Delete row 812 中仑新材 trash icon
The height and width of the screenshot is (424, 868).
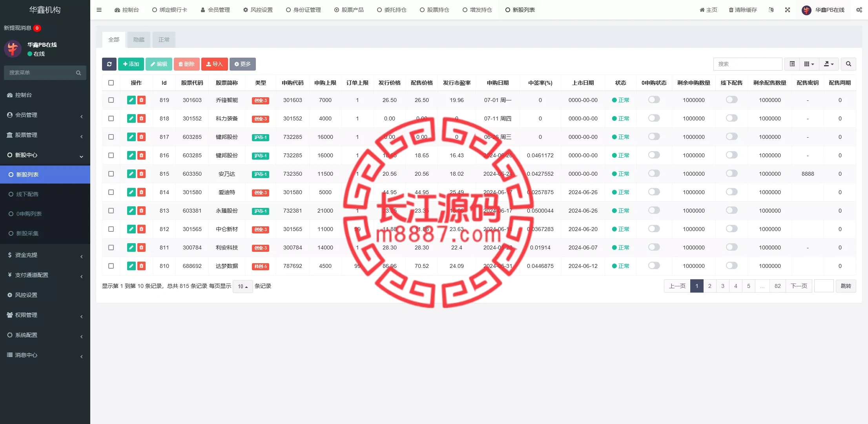pos(142,229)
